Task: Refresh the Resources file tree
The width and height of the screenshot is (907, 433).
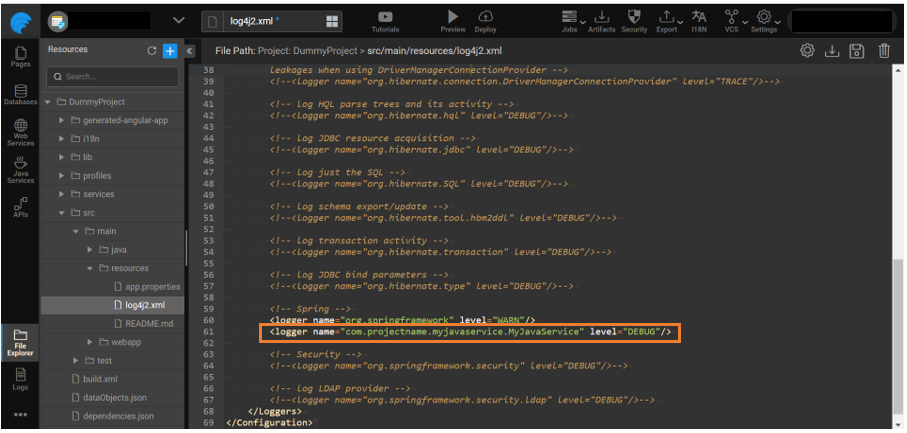Action: tap(152, 50)
